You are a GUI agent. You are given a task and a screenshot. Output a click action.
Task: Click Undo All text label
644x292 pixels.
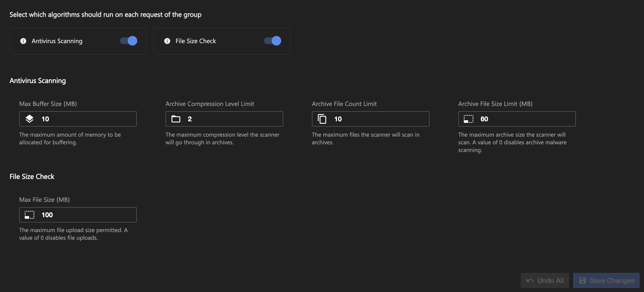550,280
